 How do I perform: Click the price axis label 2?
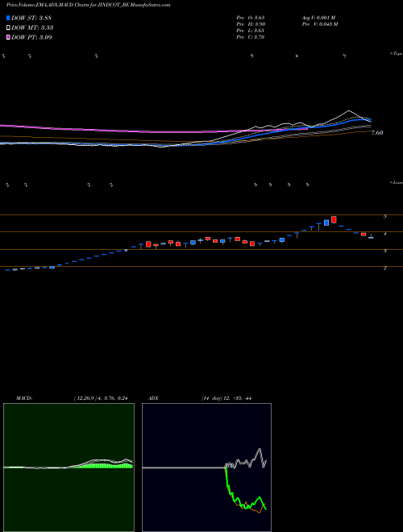coord(385,268)
